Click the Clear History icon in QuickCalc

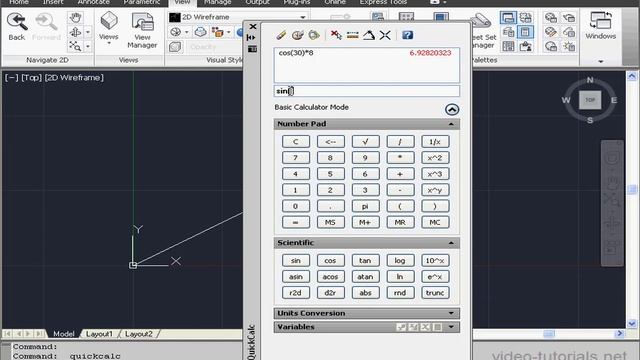298,35
